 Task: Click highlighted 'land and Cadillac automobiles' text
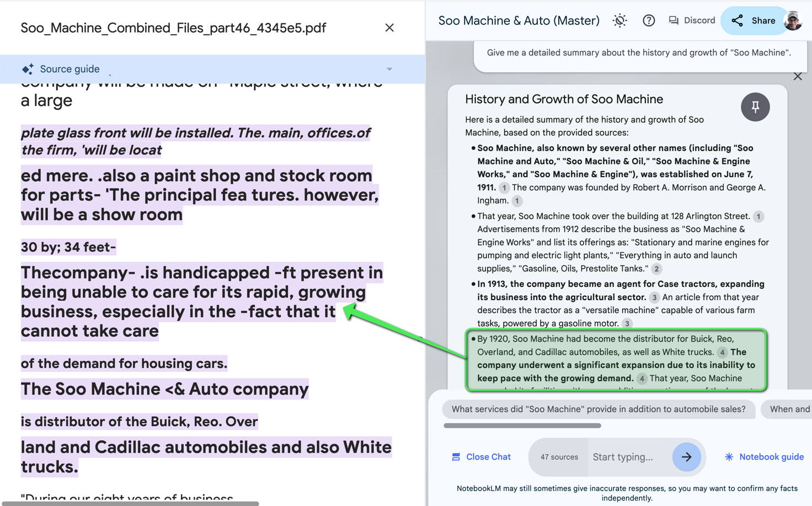tap(206, 457)
